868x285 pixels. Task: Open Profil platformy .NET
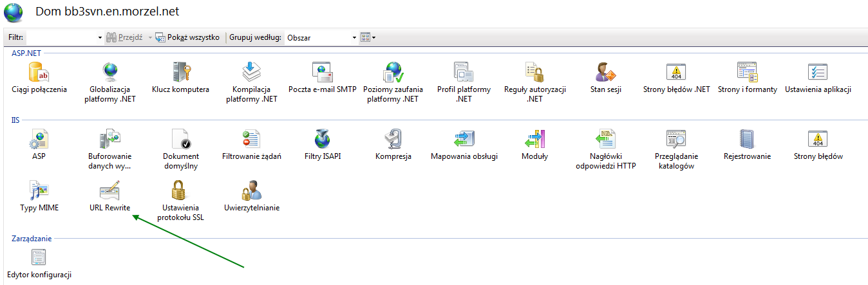click(x=464, y=83)
